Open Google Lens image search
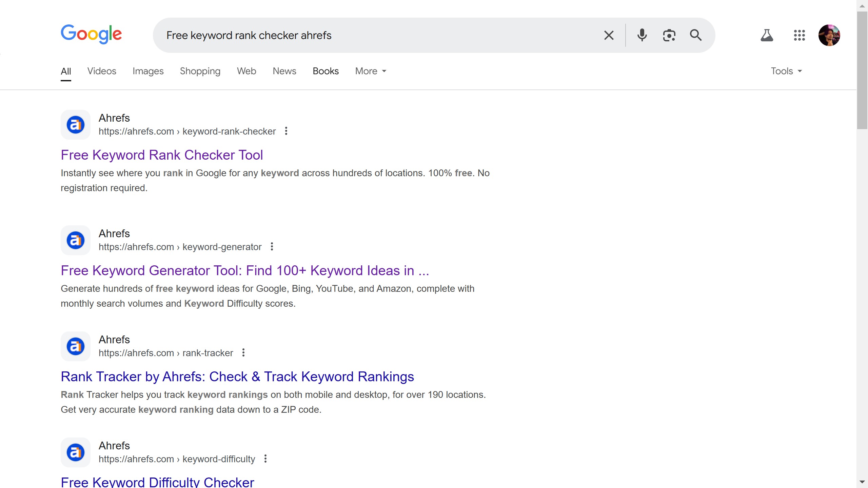This screenshot has width=868, height=488. [668, 35]
